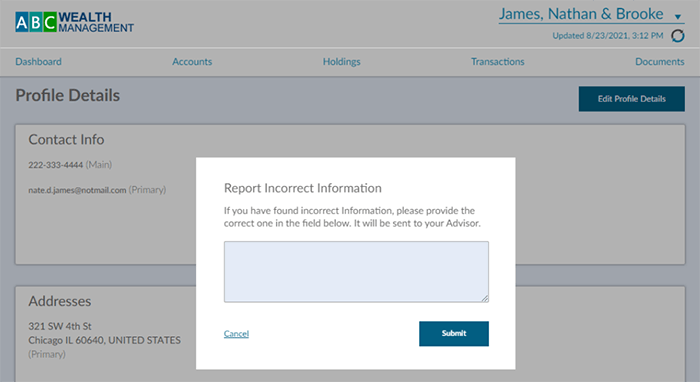
Task: Open the James, Nathan & Brooke account selector
Action: click(x=591, y=14)
